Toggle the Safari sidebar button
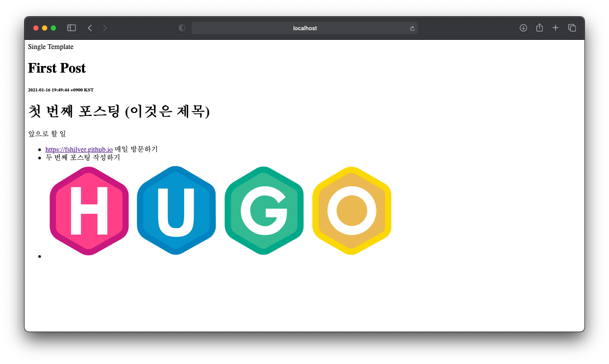 pyautogui.click(x=72, y=28)
